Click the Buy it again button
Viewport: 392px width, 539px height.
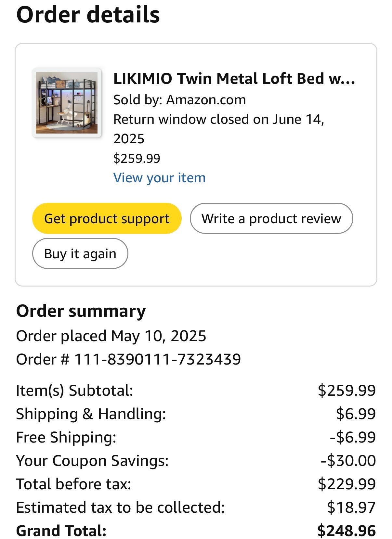tap(80, 253)
